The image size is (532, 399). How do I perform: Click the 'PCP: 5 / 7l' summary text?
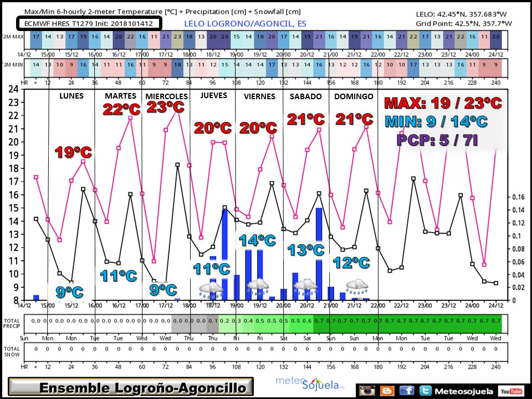[437, 140]
